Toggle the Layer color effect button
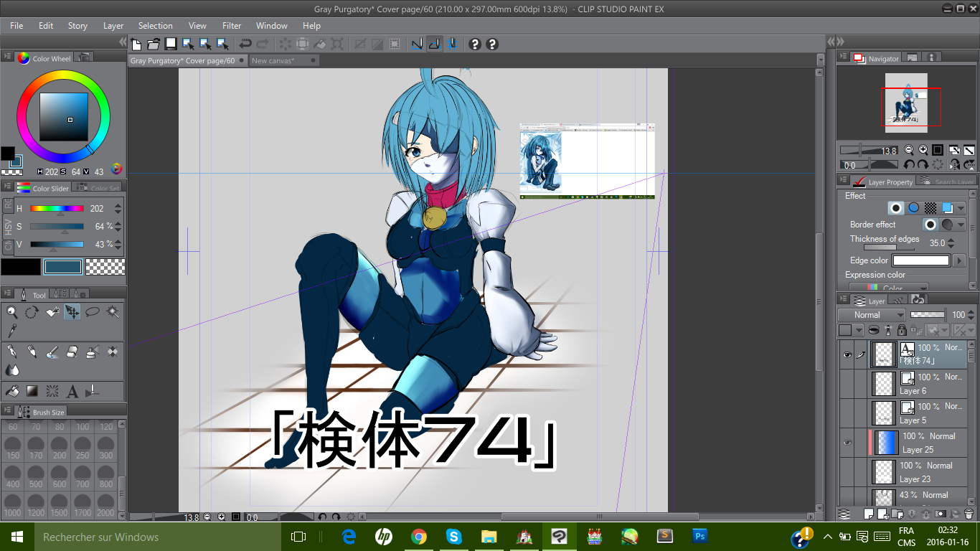The image size is (980, 551). coord(948,208)
